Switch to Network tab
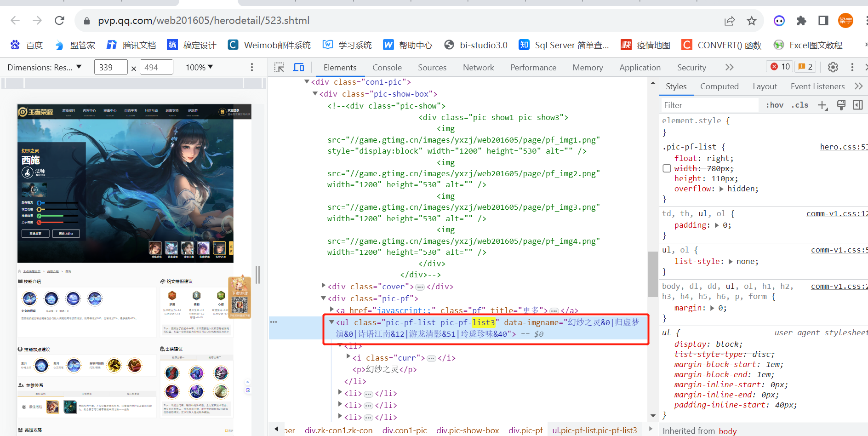 coord(479,68)
